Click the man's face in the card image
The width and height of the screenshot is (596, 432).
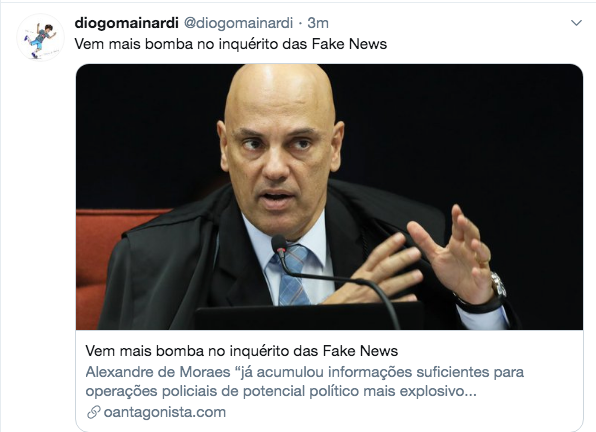(279, 160)
